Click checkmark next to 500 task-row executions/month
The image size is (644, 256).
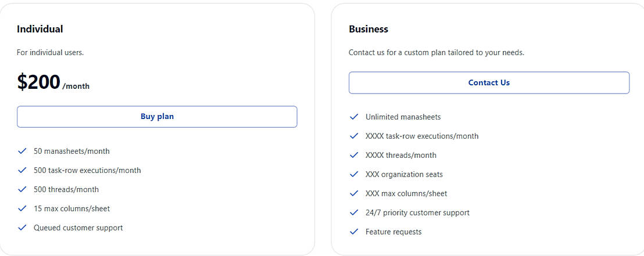pyautogui.click(x=22, y=170)
